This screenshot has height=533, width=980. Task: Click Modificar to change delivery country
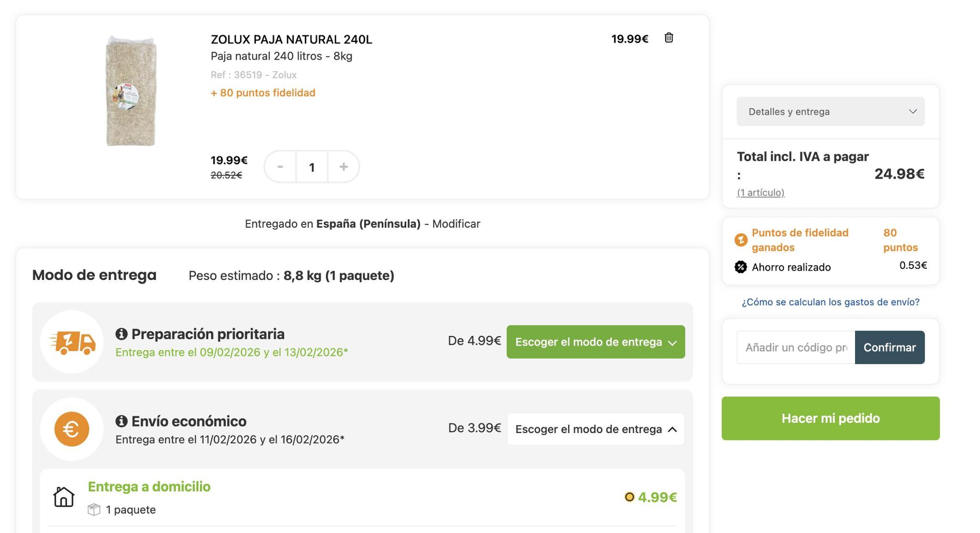click(456, 224)
